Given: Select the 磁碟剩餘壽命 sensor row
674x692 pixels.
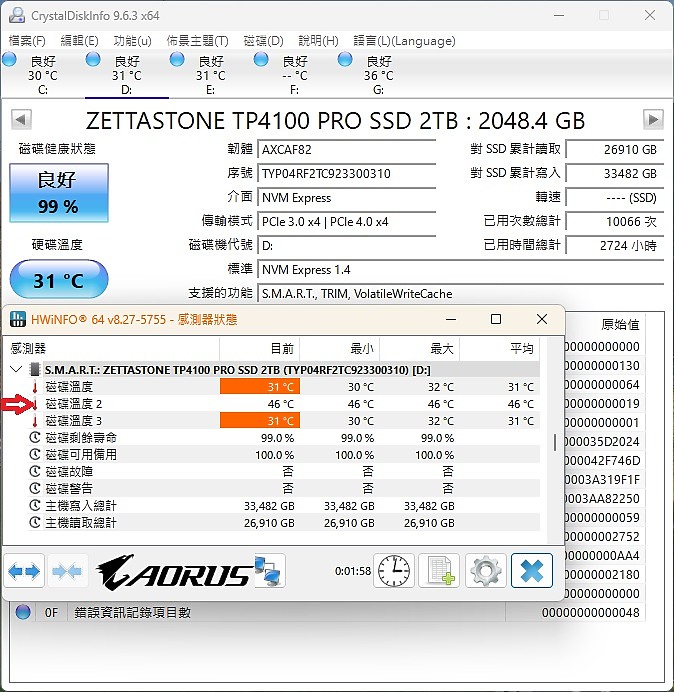Looking at the screenshot, I should pos(282,437).
